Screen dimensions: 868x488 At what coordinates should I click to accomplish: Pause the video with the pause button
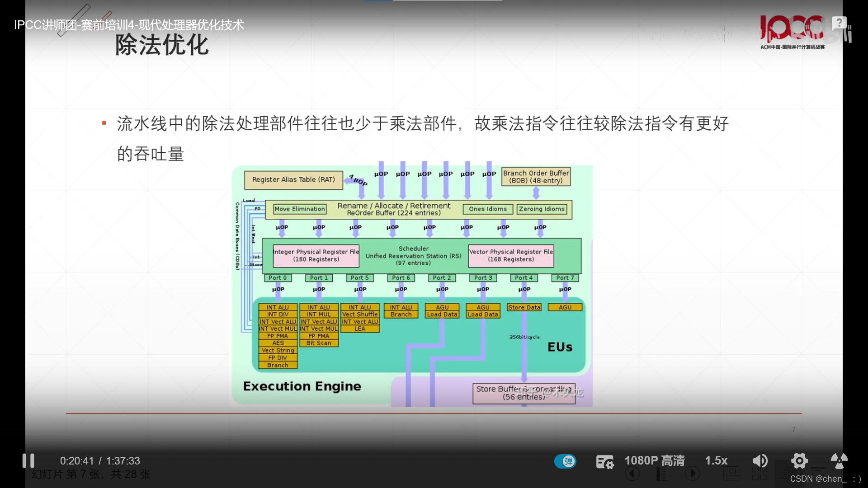28,461
